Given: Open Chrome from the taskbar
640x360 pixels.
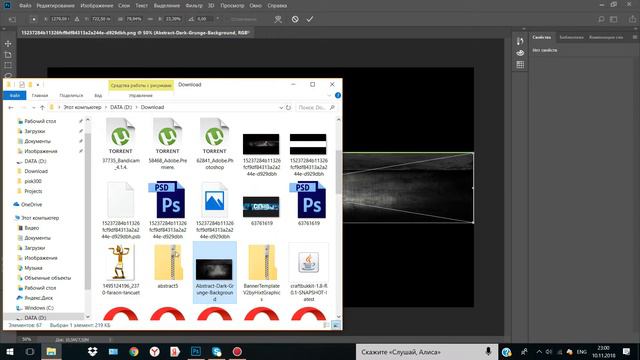Looking at the screenshot, I should tap(134, 351).
